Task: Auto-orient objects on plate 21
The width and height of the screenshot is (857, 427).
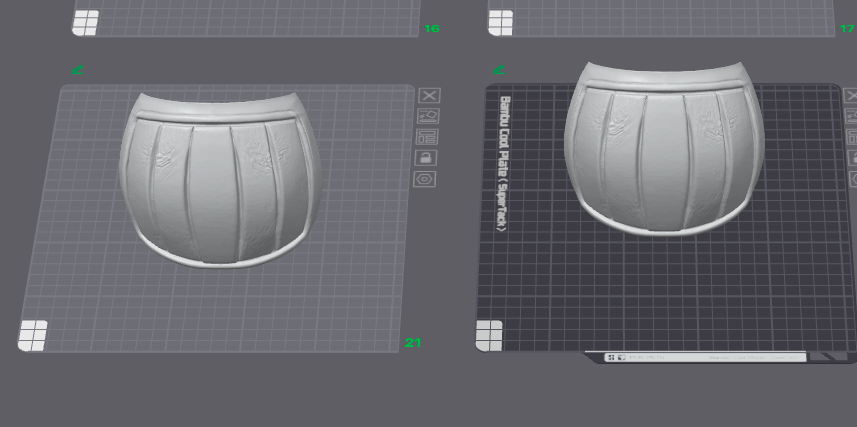Action: (428, 116)
